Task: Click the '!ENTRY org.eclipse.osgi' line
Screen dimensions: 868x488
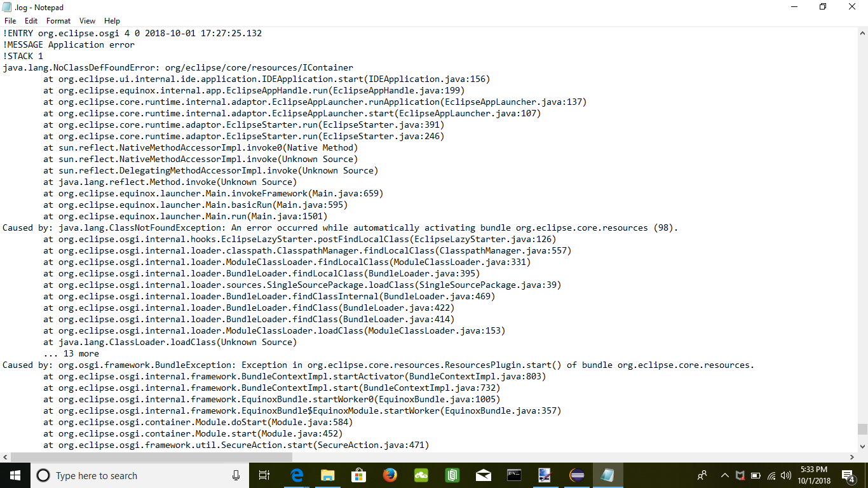Action: tap(132, 33)
